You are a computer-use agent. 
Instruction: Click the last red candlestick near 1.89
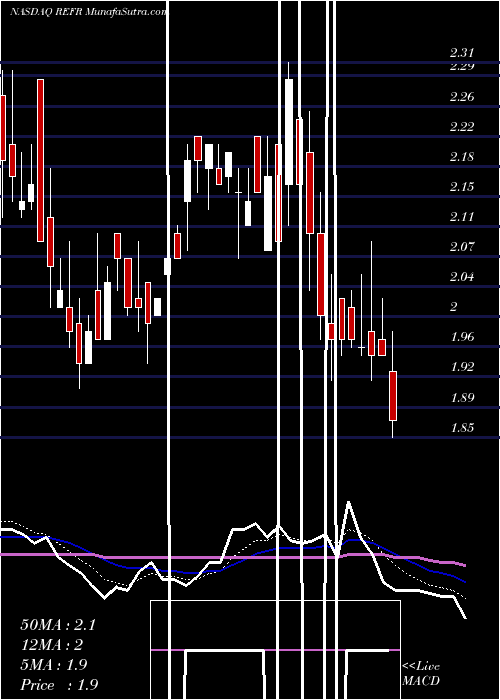coord(393,396)
